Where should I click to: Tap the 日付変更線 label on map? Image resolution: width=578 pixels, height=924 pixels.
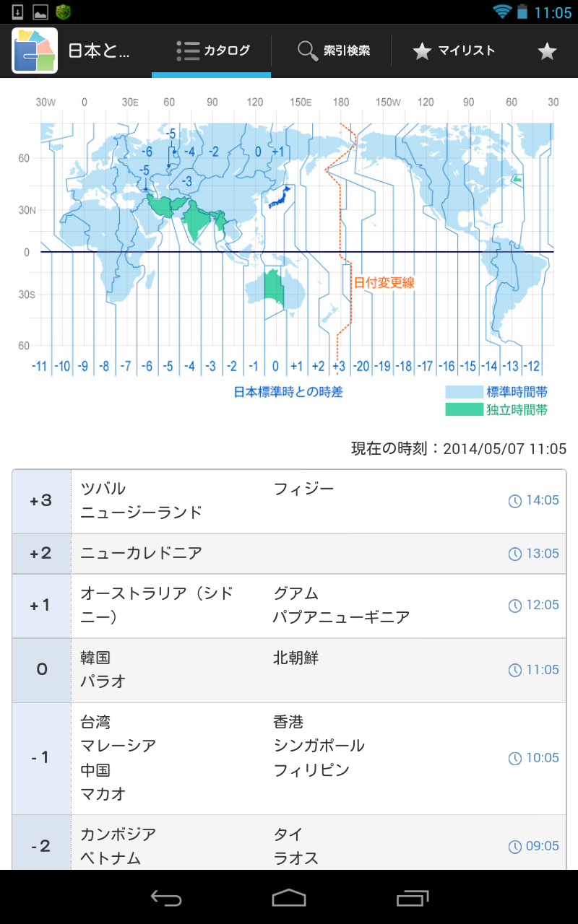tap(384, 282)
